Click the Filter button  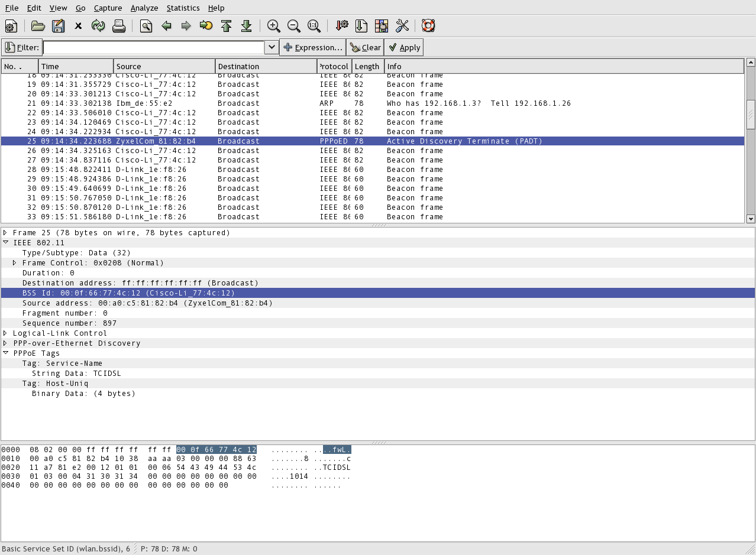pyautogui.click(x=22, y=47)
